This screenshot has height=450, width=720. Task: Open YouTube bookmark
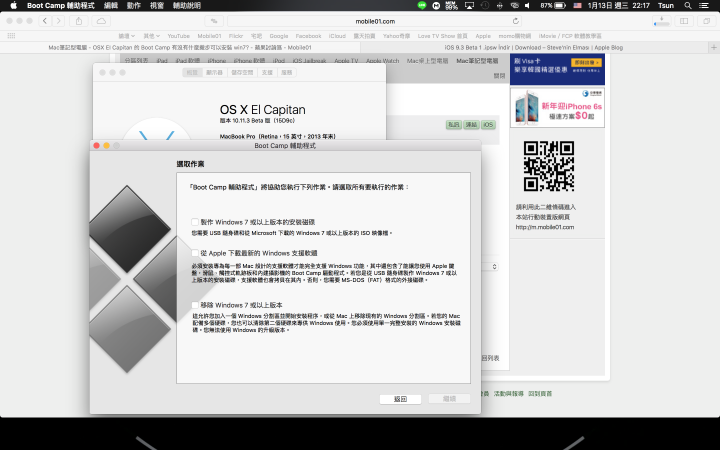(178, 36)
